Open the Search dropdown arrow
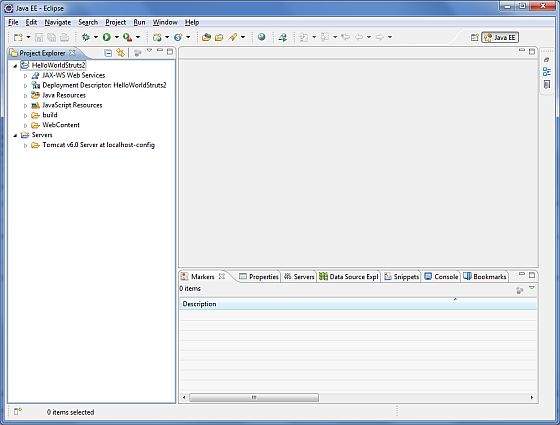560x425 pixels. 243,37
